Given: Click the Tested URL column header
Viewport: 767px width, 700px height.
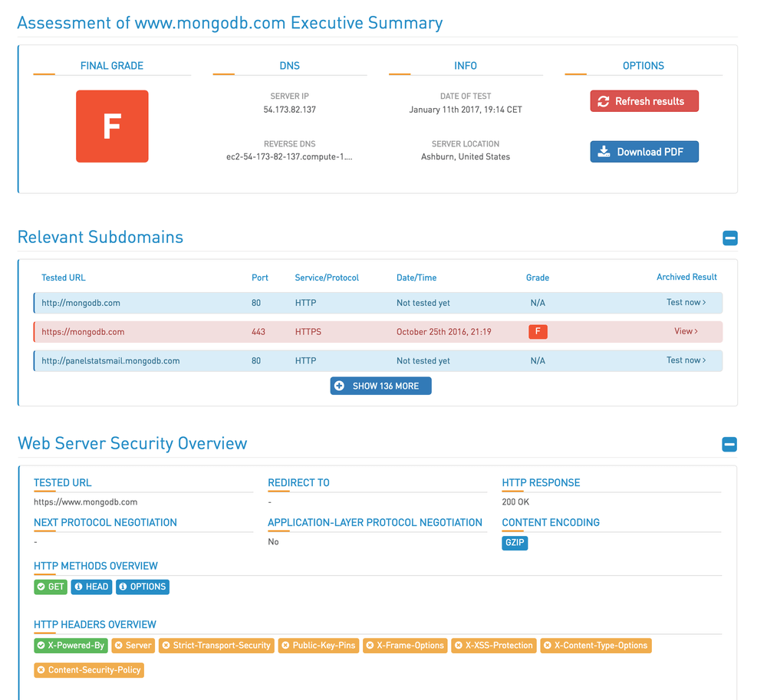Looking at the screenshot, I should click(64, 278).
